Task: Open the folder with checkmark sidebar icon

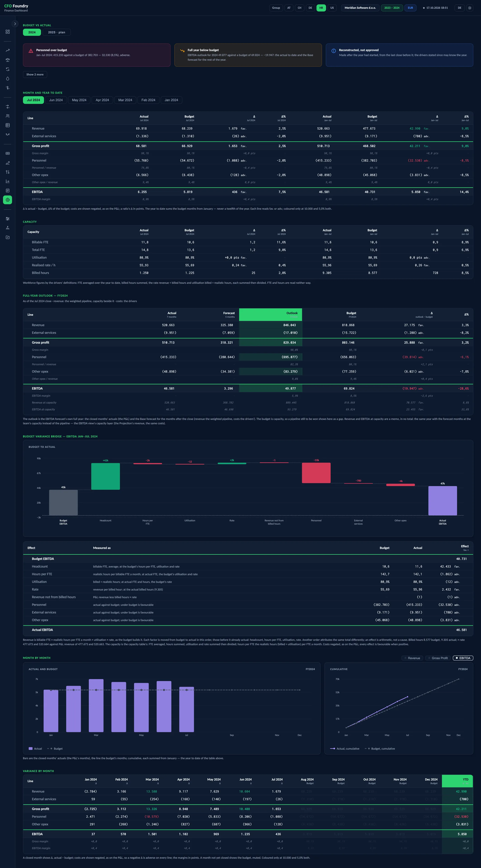Action: 7,237
